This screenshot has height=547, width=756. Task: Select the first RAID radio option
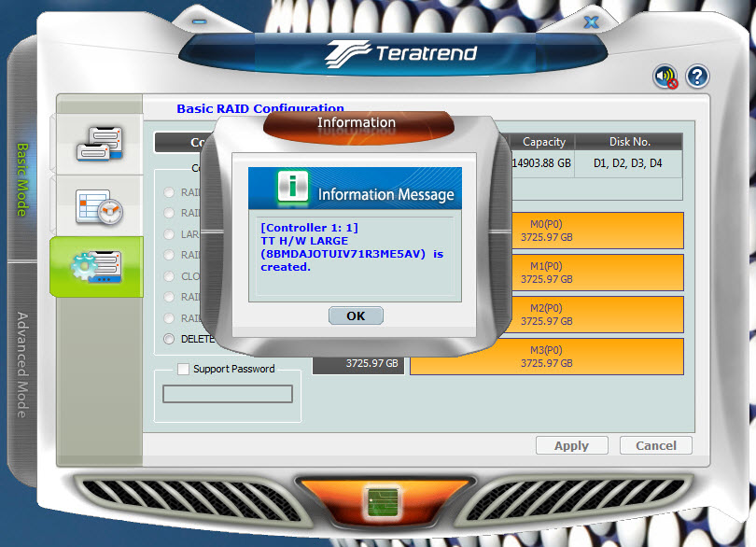point(169,192)
